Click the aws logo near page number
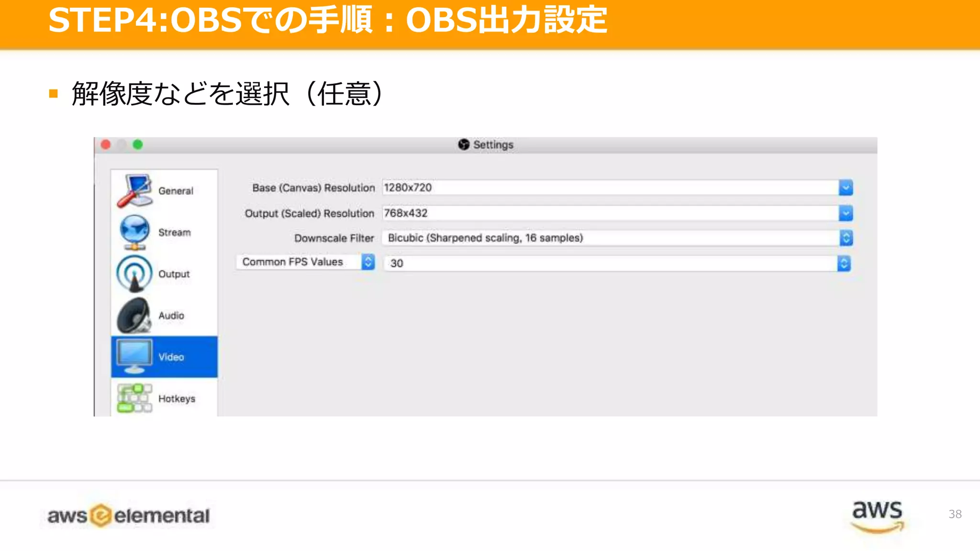 [x=878, y=517]
